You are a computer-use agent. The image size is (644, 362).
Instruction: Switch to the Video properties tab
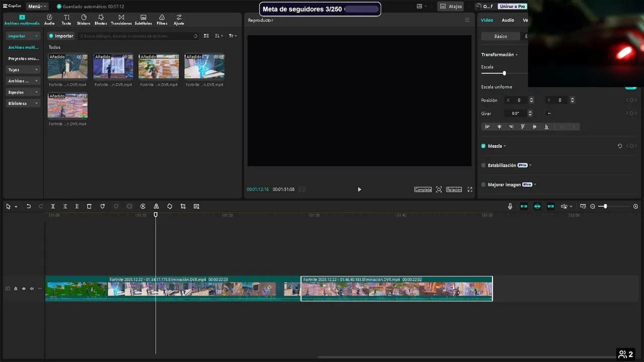[487, 20]
